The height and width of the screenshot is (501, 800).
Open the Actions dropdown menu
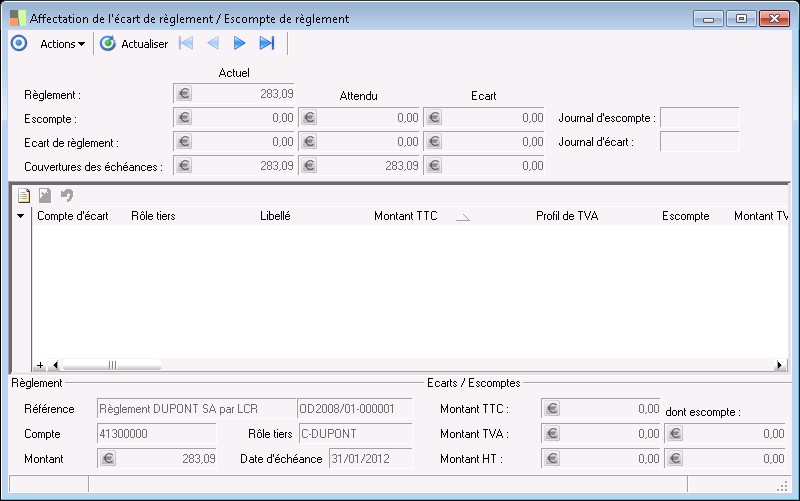tap(62, 44)
